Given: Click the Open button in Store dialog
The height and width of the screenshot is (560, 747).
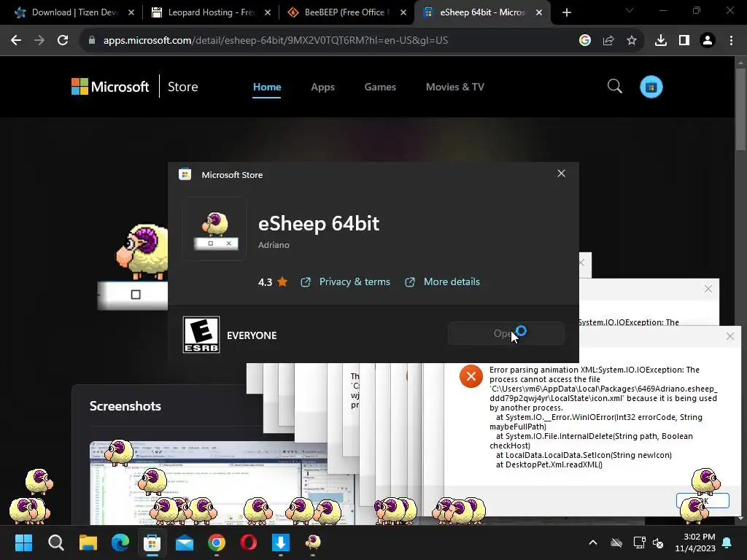Looking at the screenshot, I should pyautogui.click(x=506, y=333).
